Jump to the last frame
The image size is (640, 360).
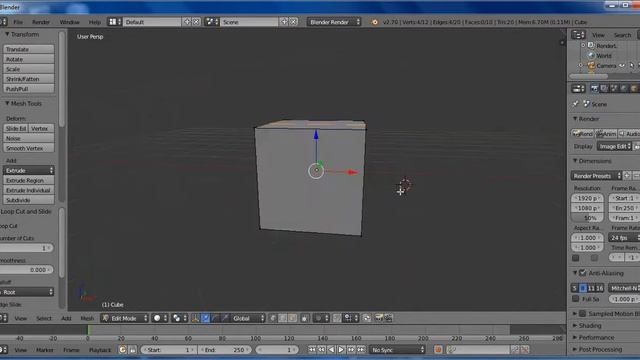pos(361,350)
